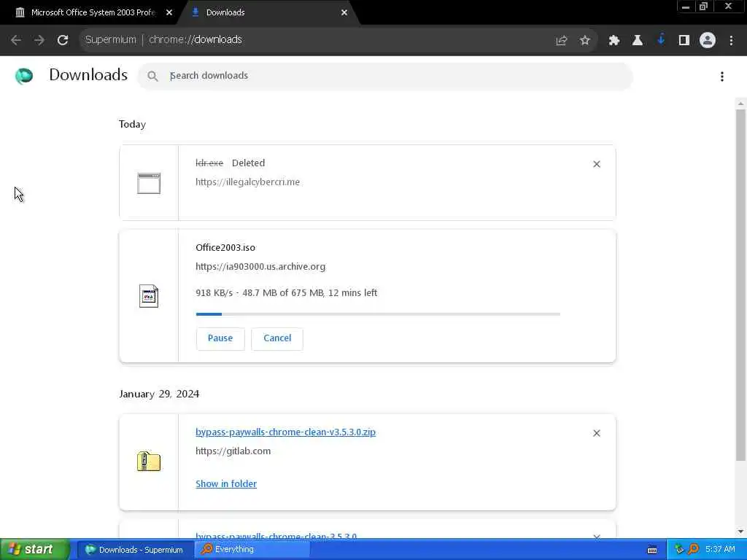Show the gitlab.com zip file in folder
Image resolution: width=747 pixels, height=560 pixels.
click(226, 484)
